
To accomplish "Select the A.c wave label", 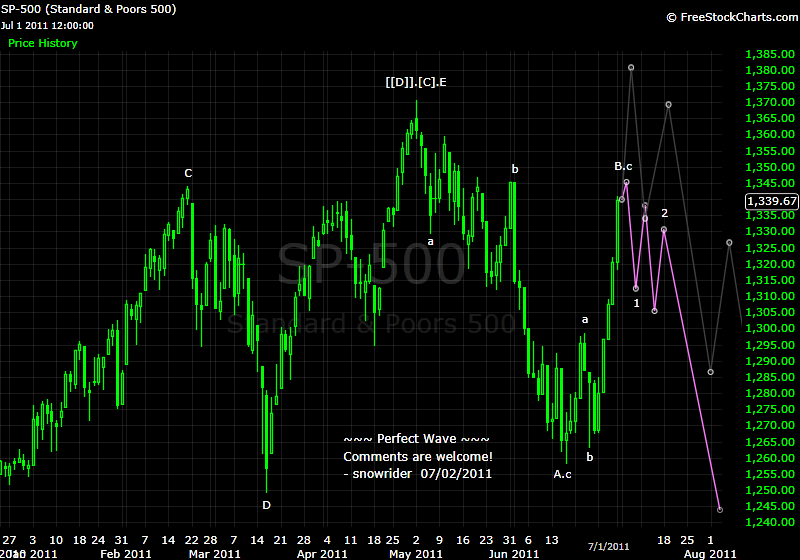I will click(562, 474).
